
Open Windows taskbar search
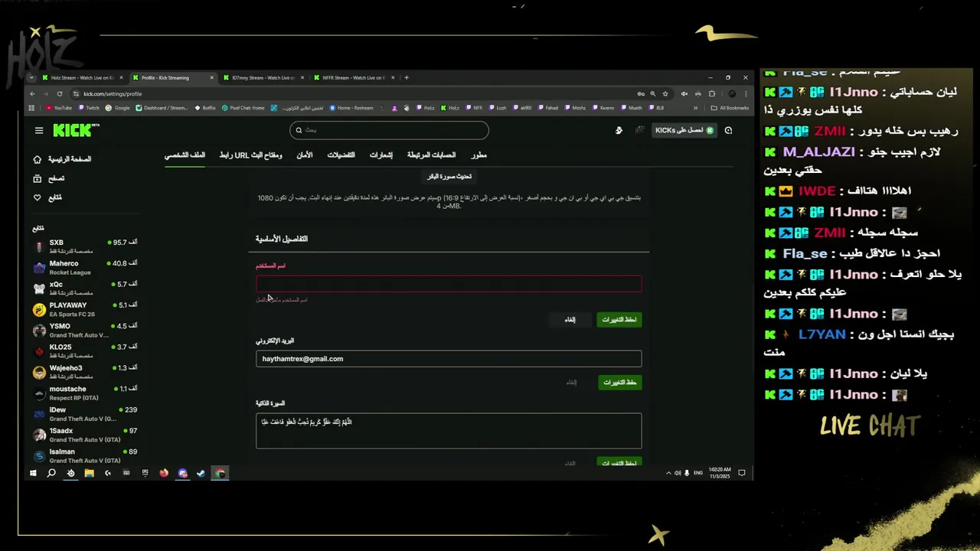point(51,473)
